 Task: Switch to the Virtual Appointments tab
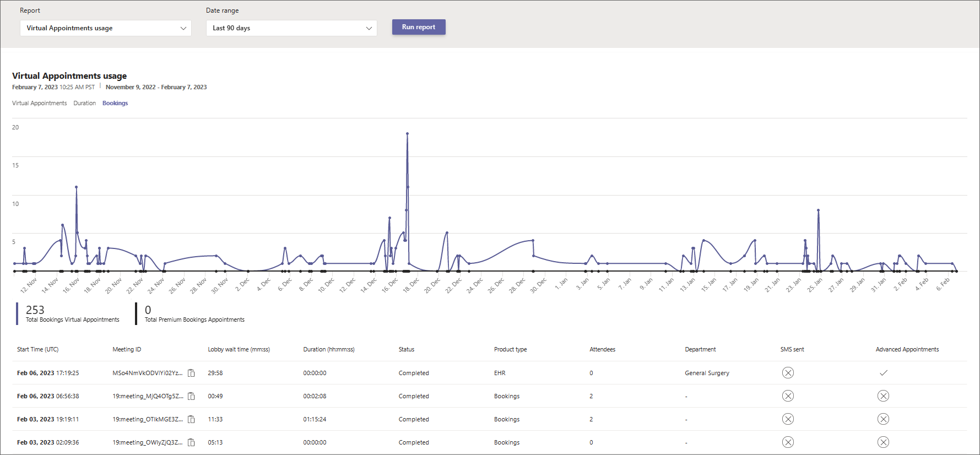pos(39,103)
